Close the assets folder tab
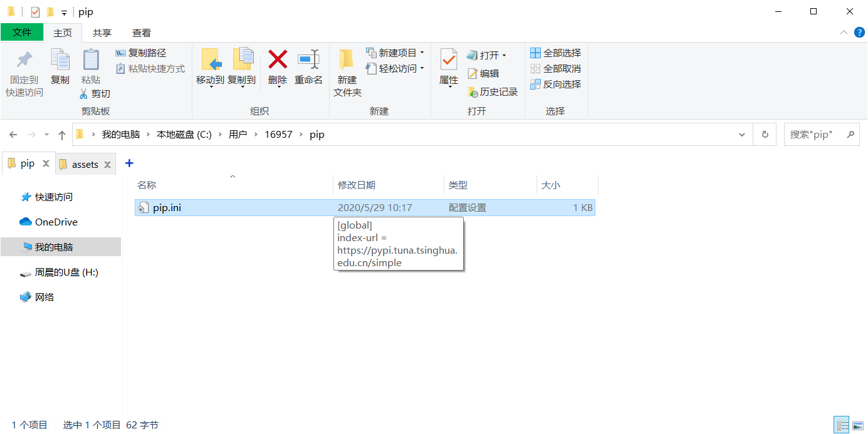This screenshot has width=868, height=434. [x=108, y=165]
